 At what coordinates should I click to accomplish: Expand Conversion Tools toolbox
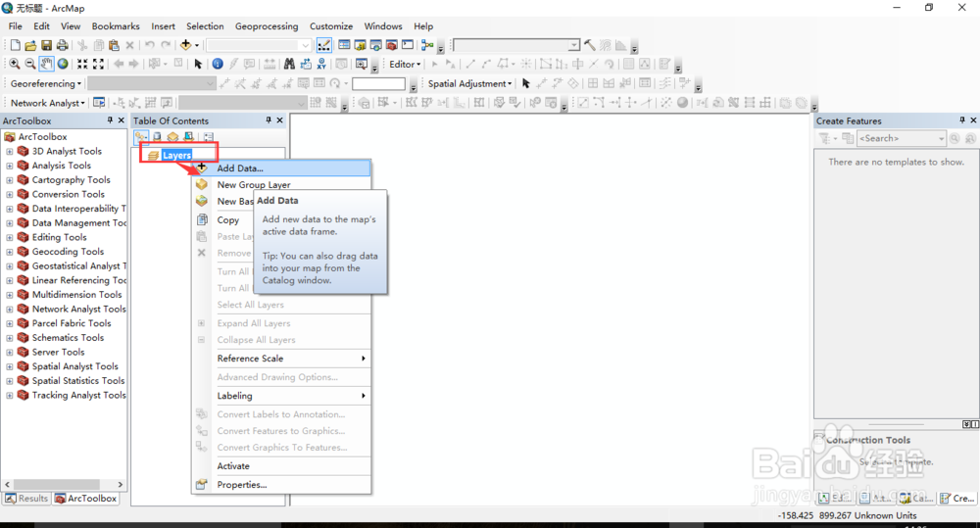10,194
